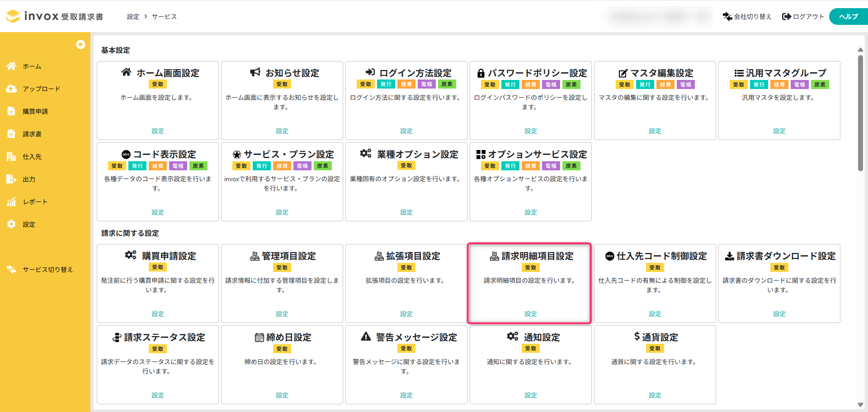The height and width of the screenshot is (412, 868).
Task: Click the 会社切り替え switch icon in header
Action: tap(727, 17)
